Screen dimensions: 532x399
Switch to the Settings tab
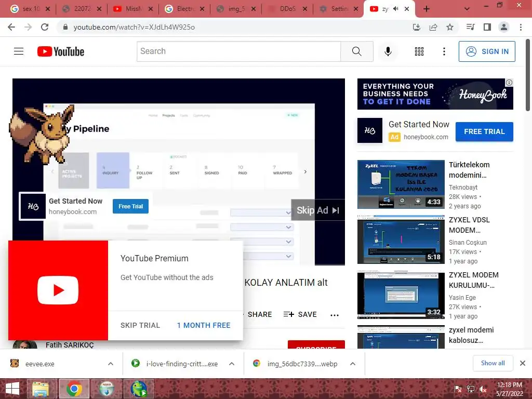[x=339, y=9]
